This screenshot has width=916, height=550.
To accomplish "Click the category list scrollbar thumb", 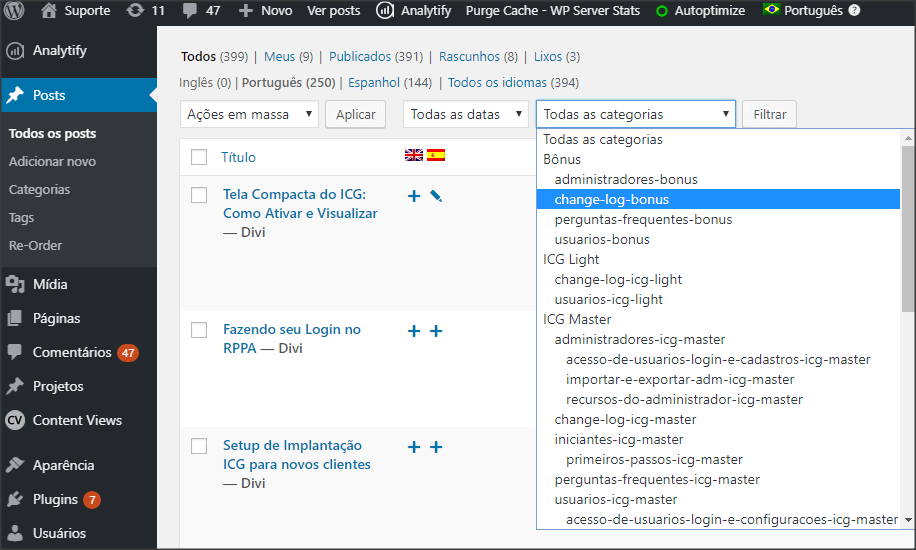I will coord(908,228).
